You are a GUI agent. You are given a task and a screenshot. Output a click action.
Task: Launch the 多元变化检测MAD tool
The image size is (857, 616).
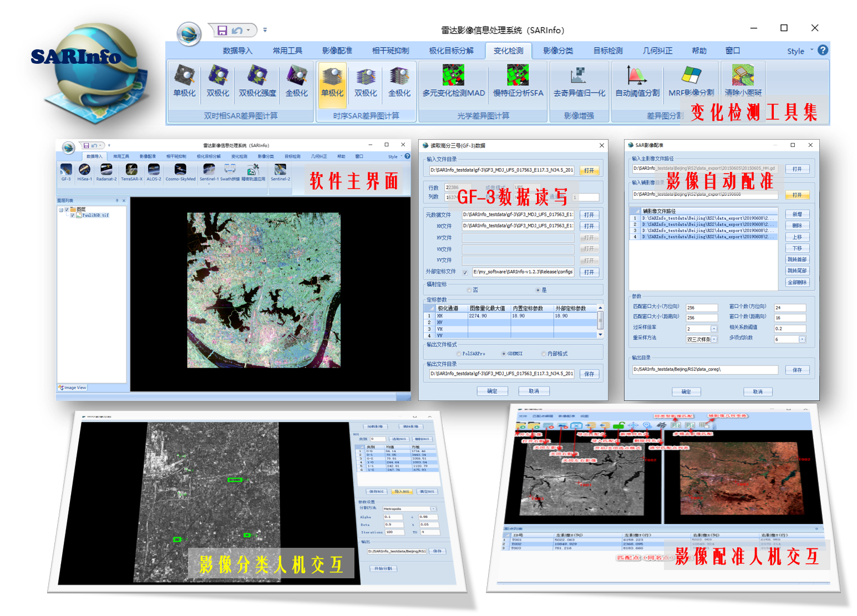click(x=454, y=82)
